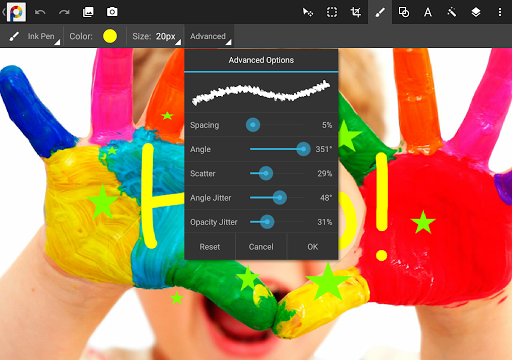
Task: Click the Scatter slider handle
Action: point(266,173)
